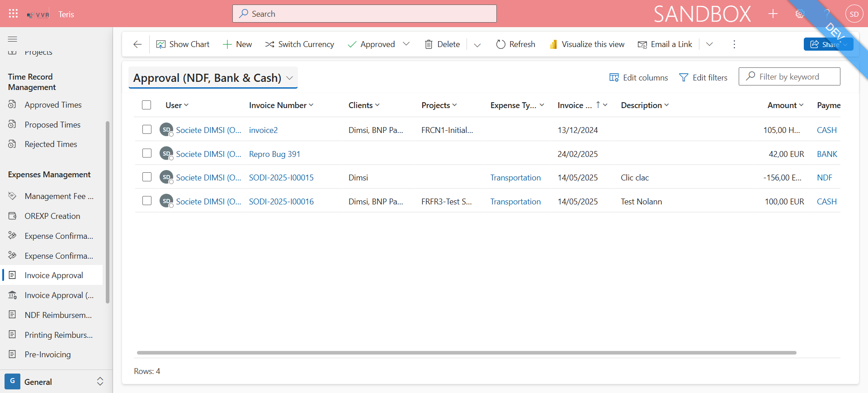Expand the Email a Link chevron
This screenshot has width=868, height=393.
[x=709, y=44]
